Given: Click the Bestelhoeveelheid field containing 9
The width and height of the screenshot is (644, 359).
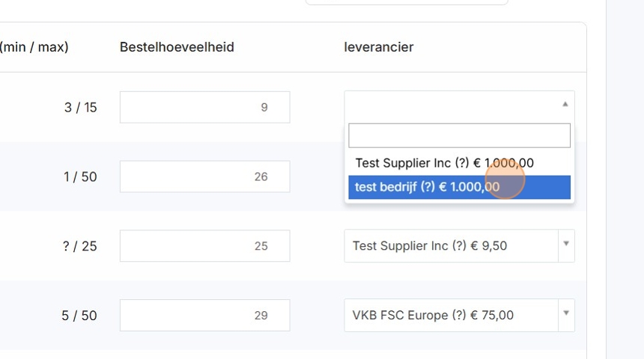Looking at the screenshot, I should [204, 107].
